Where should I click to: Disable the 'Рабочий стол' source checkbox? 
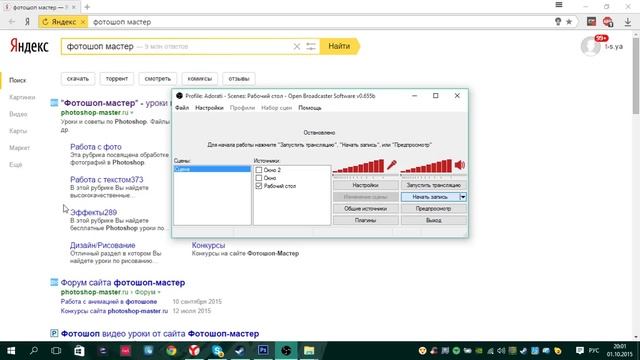tap(258, 186)
